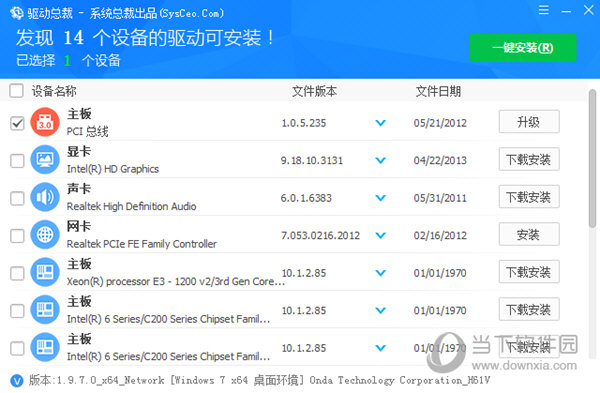Check the Realtek High Definition Audio checkbox
The image size is (600, 393).
tap(17, 198)
